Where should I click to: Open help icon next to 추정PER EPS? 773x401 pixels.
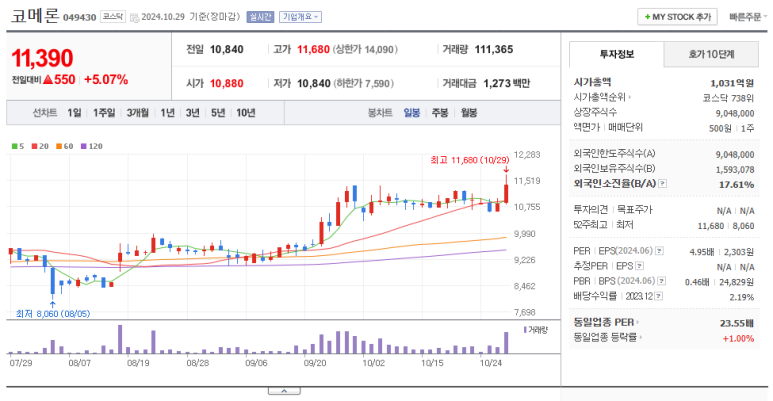point(639,266)
